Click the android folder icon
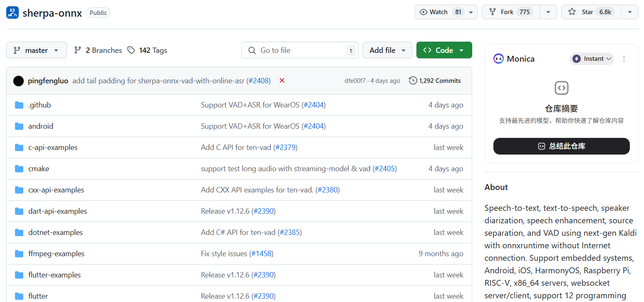644x302 pixels. click(19, 126)
